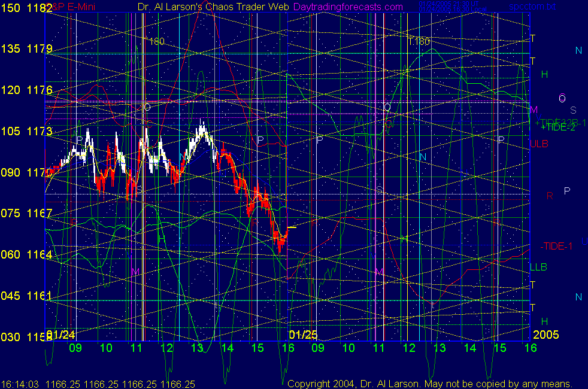The height and width of the screenshot is (389, 588).
Task: Select the 01/25 date marker
Action: pos(303,335)
